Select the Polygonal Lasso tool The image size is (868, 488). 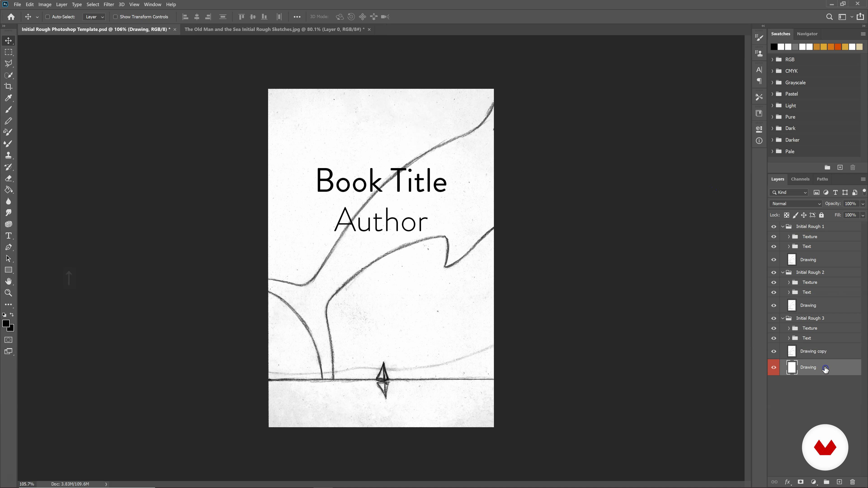(x=8, y=64)
